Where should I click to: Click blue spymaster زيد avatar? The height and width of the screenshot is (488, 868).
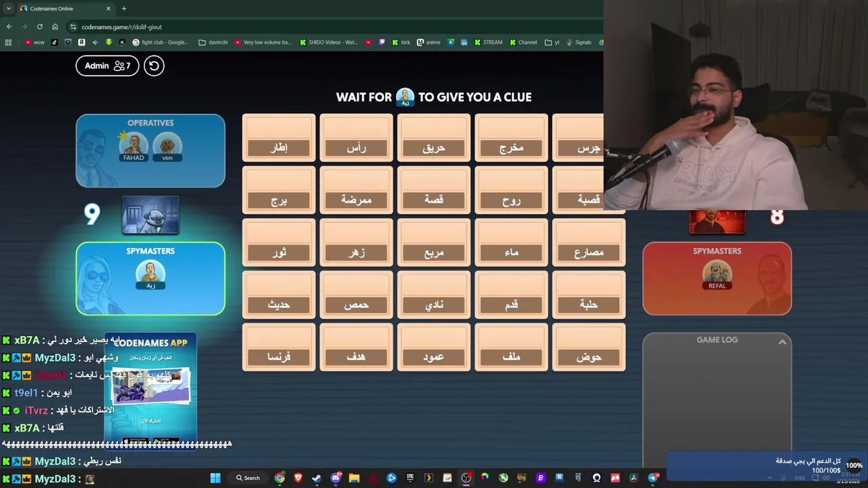(151, 274)
